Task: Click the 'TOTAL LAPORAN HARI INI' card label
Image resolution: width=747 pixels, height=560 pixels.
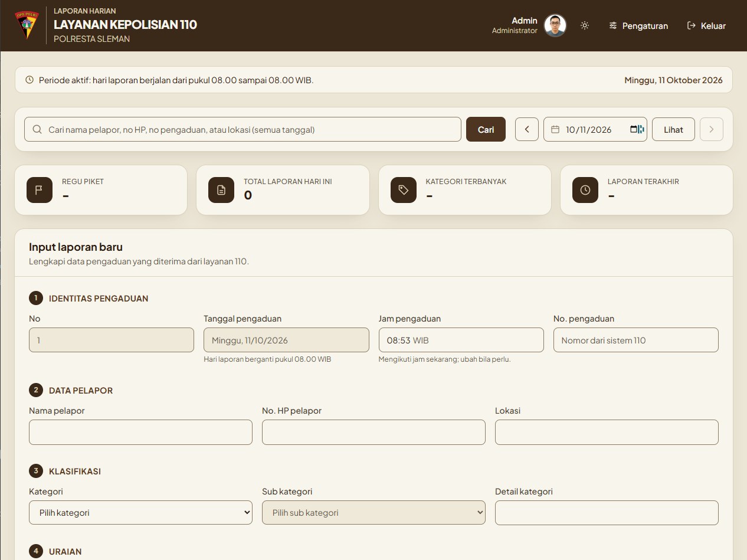Action: click(x=288, y=182)
